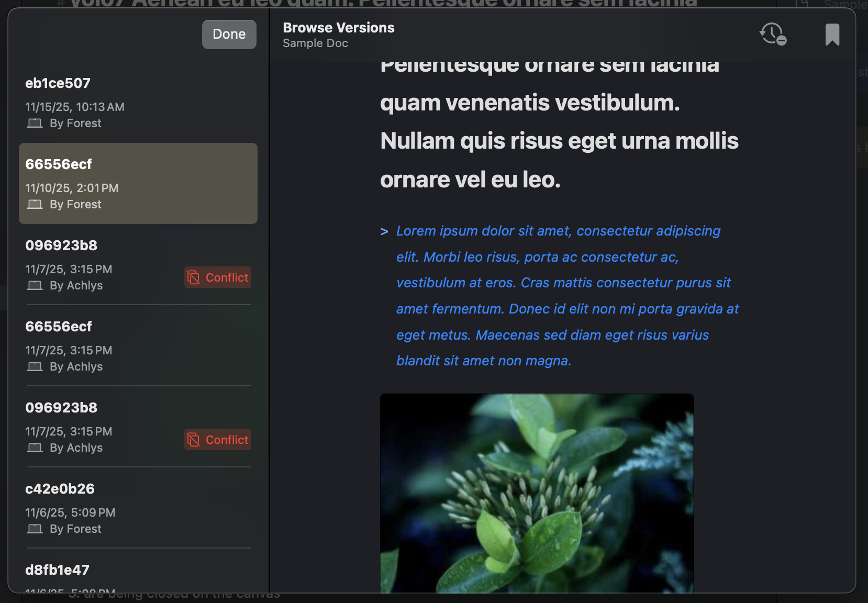Click the laptop icon beside By Forest on eb1ce507
The width and height of the screenshot is (868, 603).
[x=35, y=124]
